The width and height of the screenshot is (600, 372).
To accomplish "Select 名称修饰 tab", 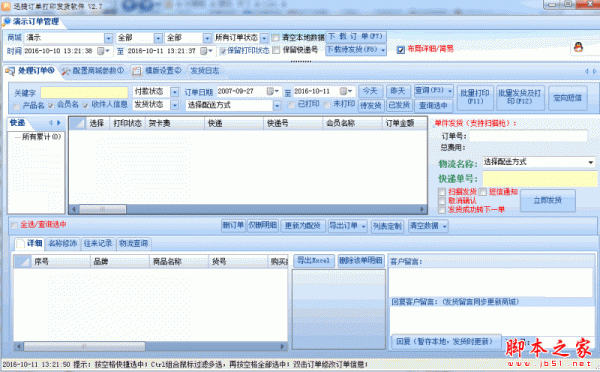I will click(63, 243).
